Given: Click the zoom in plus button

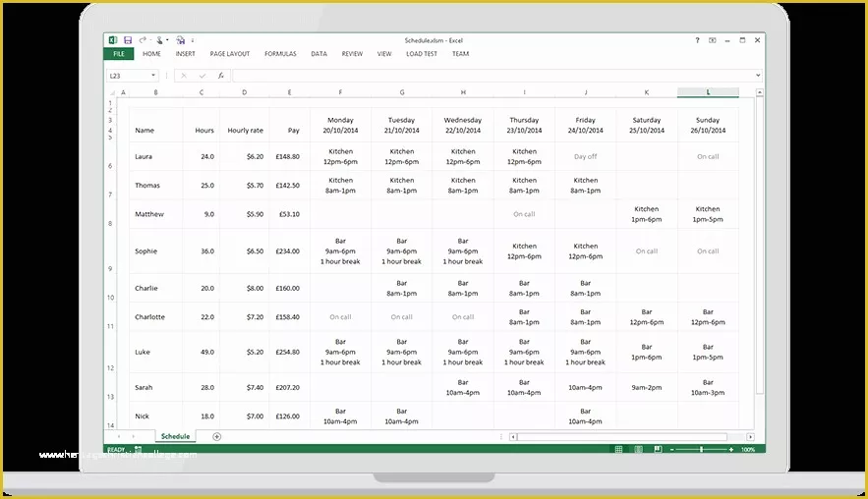Looking at the screenshot, I should tap(731, 450).
